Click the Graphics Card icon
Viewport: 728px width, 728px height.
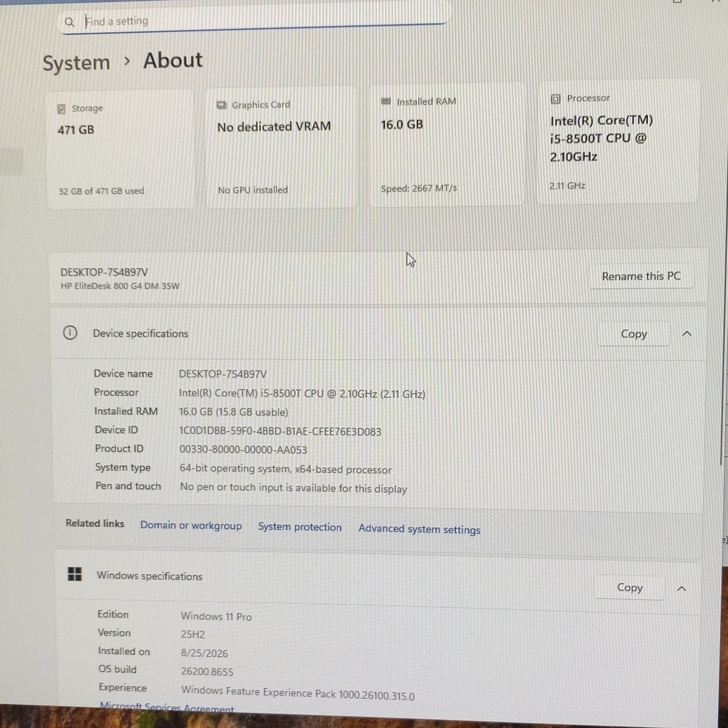coord(222,105)
